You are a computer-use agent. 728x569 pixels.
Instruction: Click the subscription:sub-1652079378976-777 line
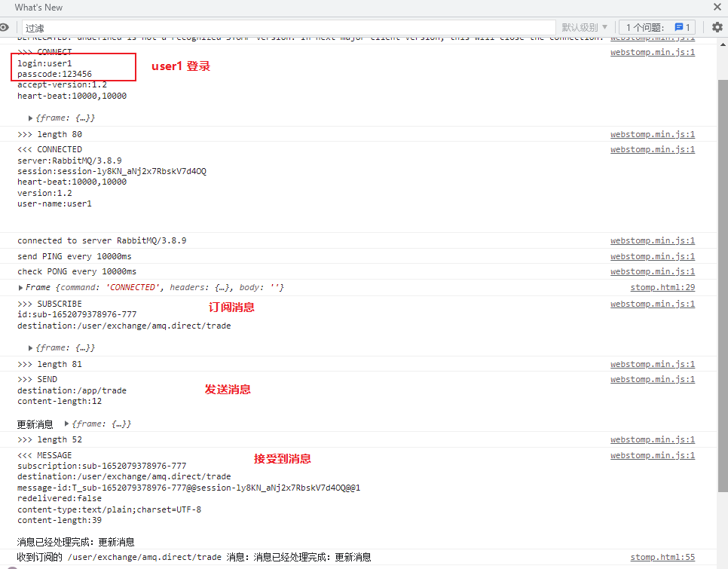point(102,466)
